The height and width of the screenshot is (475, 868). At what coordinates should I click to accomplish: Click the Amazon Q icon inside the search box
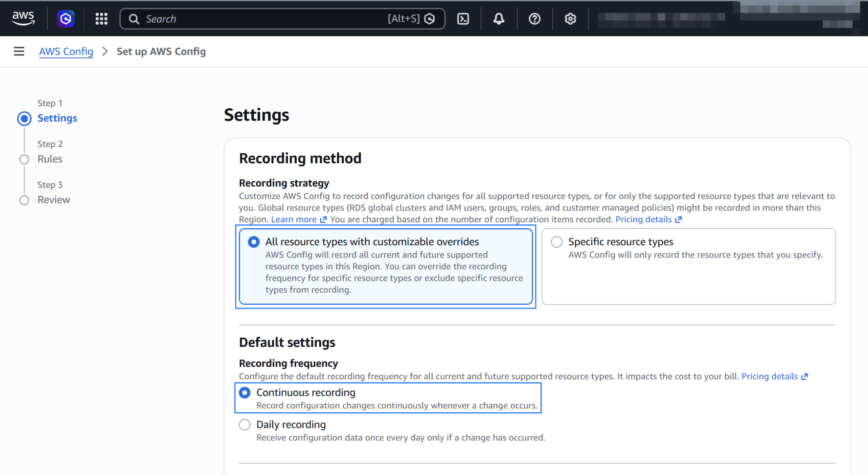pos(429,19)
